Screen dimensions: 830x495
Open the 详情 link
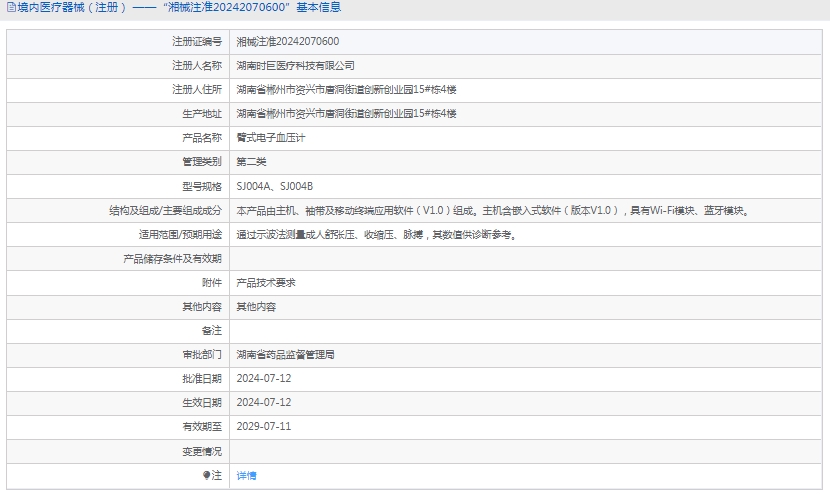246,476
